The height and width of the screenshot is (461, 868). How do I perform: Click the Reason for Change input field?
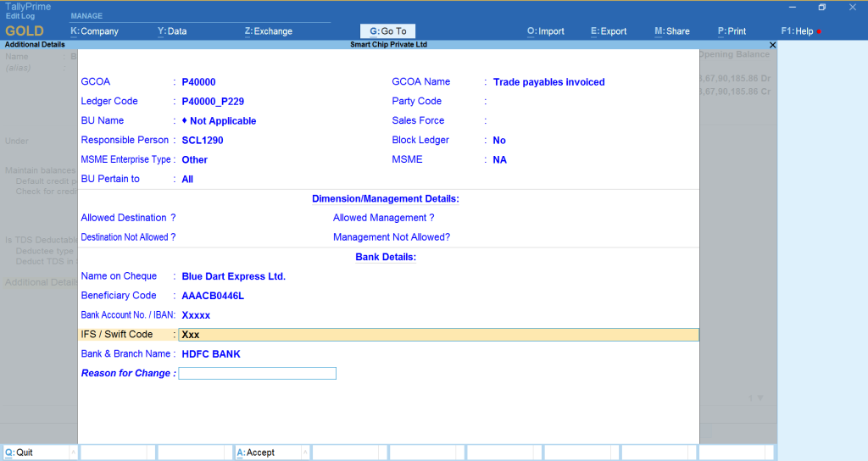257,374
